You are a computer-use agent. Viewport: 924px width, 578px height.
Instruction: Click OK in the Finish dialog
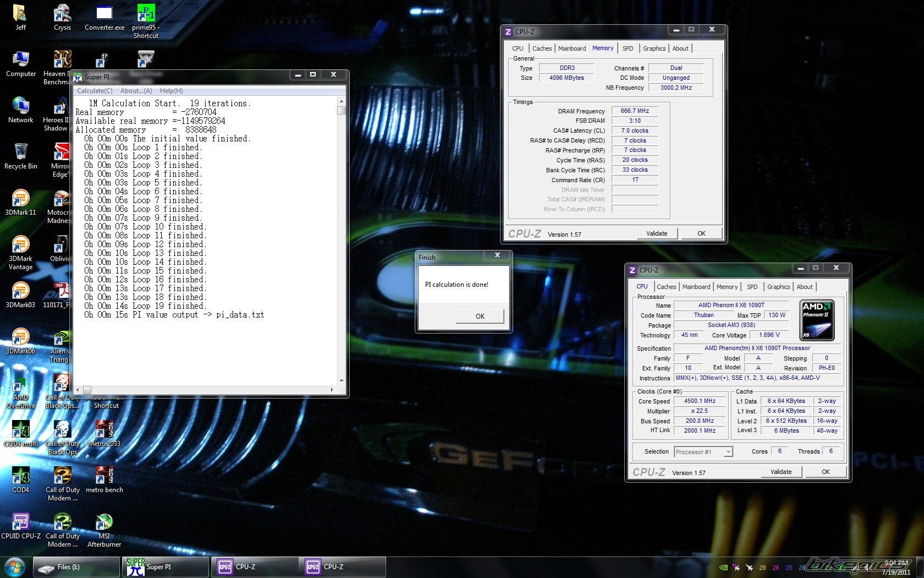480,316
